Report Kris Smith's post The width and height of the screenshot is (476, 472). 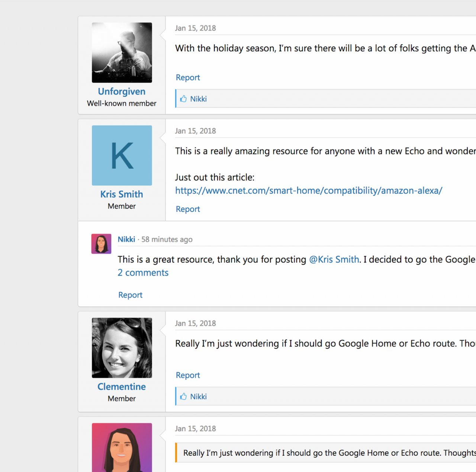tap(188, 209)
